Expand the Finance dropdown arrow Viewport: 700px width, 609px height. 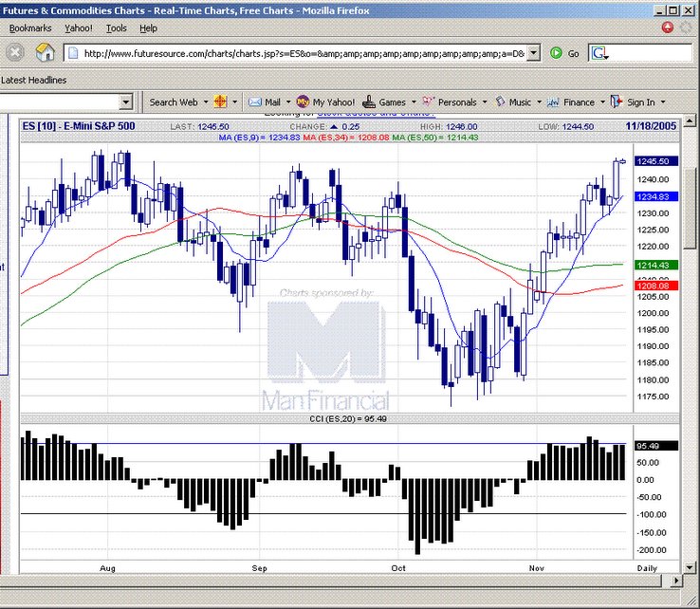coord(602,102)
